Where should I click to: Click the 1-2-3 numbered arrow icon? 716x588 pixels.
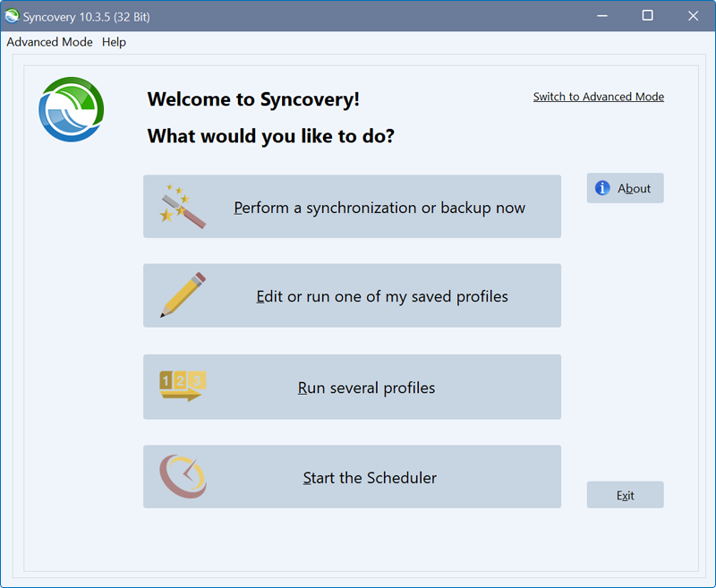tap(183, 387)
